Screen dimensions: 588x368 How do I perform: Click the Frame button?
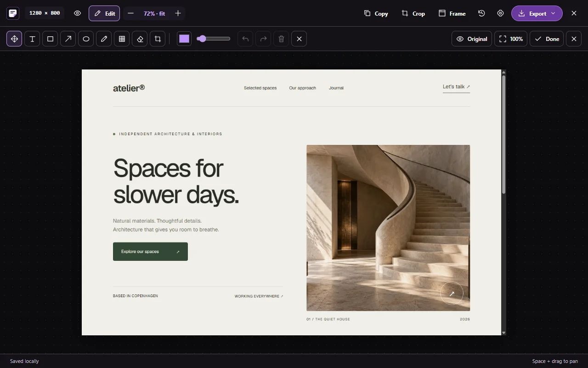click(452, 13)
